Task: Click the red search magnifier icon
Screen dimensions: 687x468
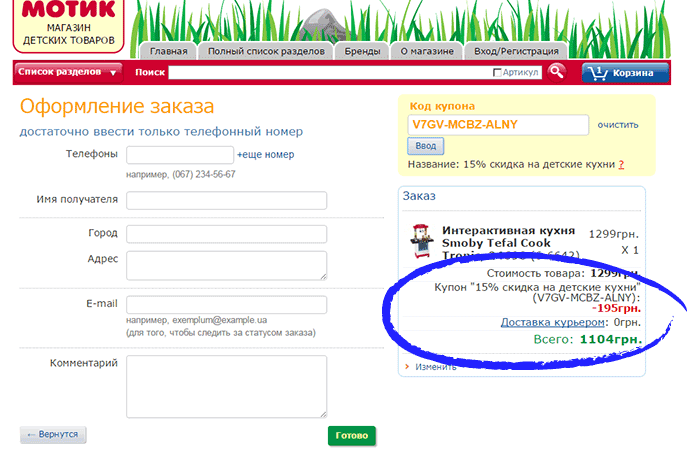Action: (557, 72)
